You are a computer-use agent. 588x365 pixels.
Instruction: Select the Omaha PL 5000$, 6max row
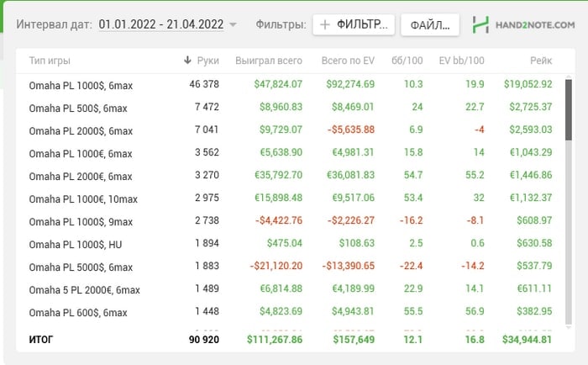tap(81, 267)
